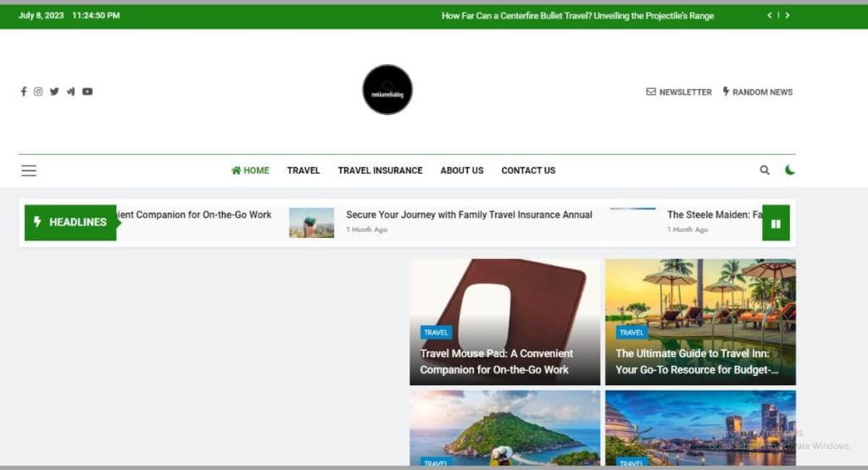
Task: Open the Travel menu item
Action: coord(303,170)
